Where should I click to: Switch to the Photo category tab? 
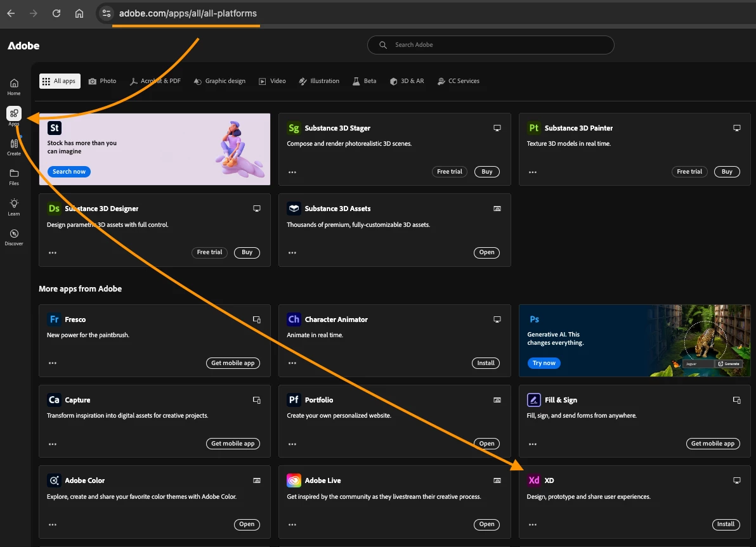102,81
